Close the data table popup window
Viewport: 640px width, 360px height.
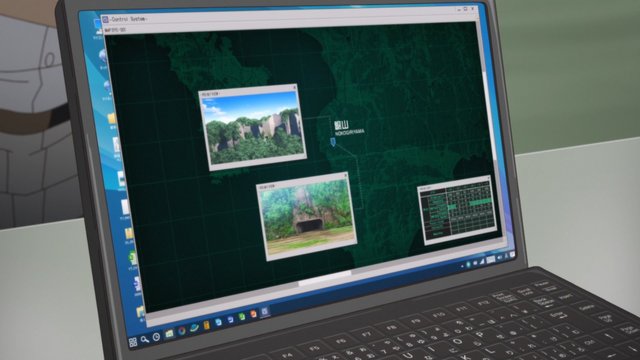pyautogui.click(x=488, y=178)
